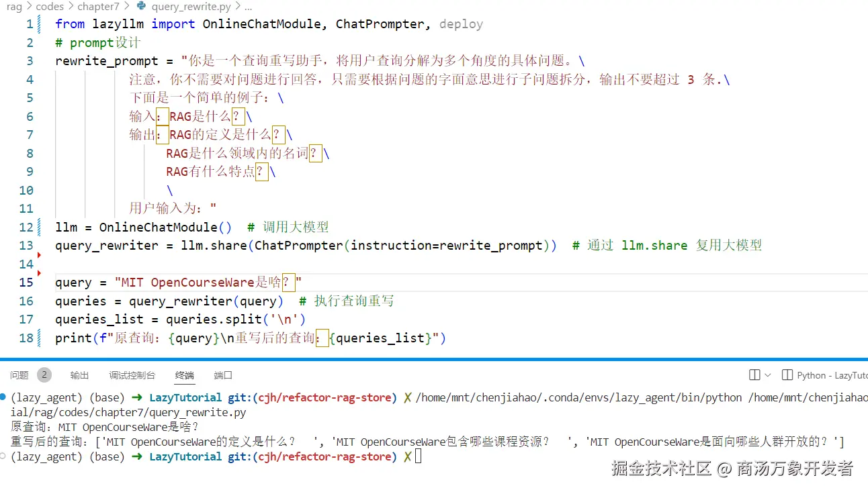Click query_rewrite.py in the breadcrumb
This screenshot has width=868, height=492.
pyautogui.click(x=191, y=6)
